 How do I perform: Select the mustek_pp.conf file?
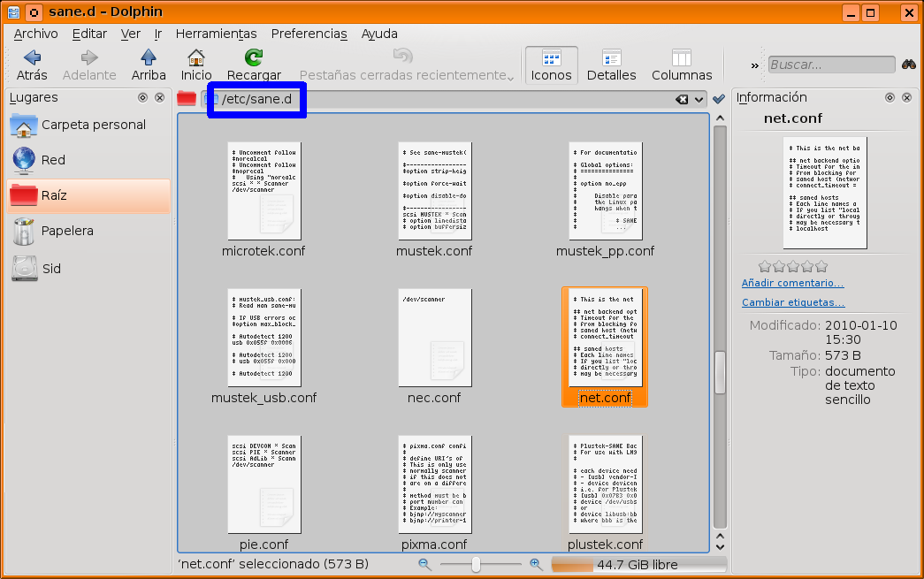click(605, 200)
